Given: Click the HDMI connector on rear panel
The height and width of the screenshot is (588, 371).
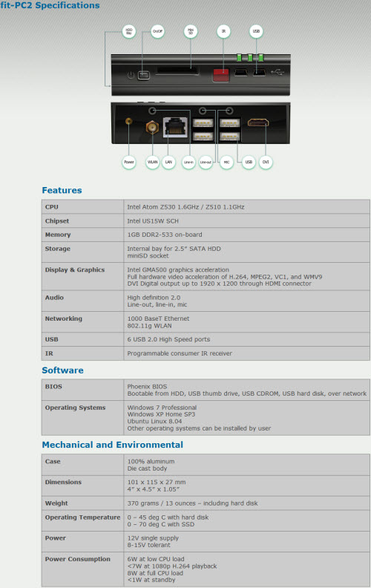Looking at the screenshot, I should 257,122.
